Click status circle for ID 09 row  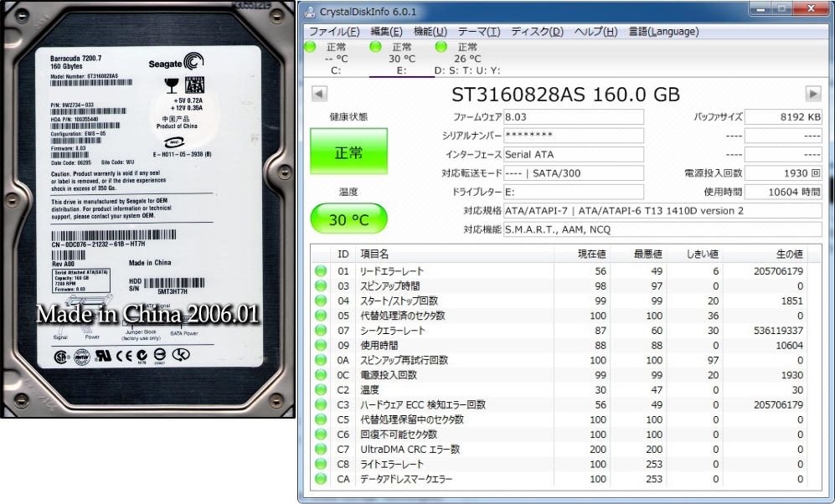click(321, 345)
